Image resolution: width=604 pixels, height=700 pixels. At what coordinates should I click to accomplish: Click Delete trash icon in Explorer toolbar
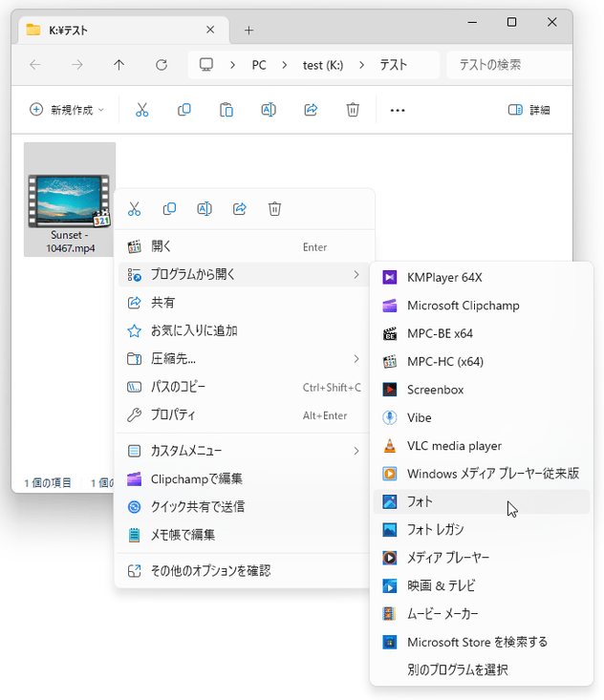pyautogui.click(x=353, y=110)
